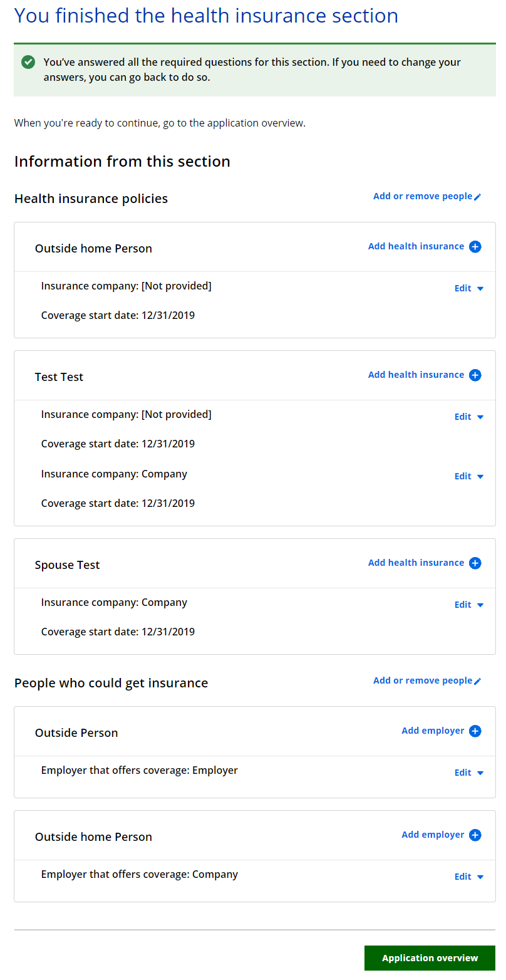This screenshot has width=506, height=980.
Task: Click the Spouse Test card heading
Action: (x=68, y=565)
